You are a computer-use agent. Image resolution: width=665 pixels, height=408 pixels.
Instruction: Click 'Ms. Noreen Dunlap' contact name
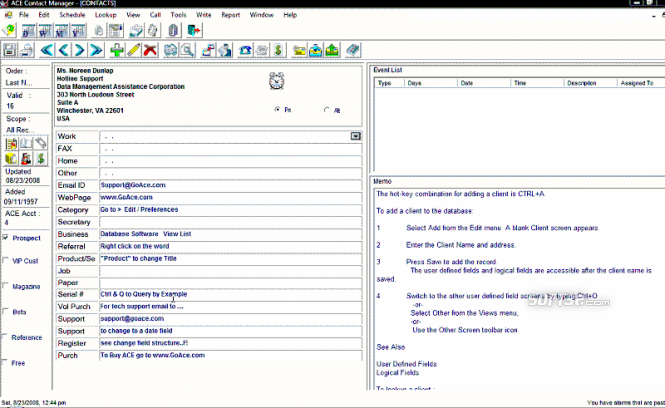(x=85, y=71)
